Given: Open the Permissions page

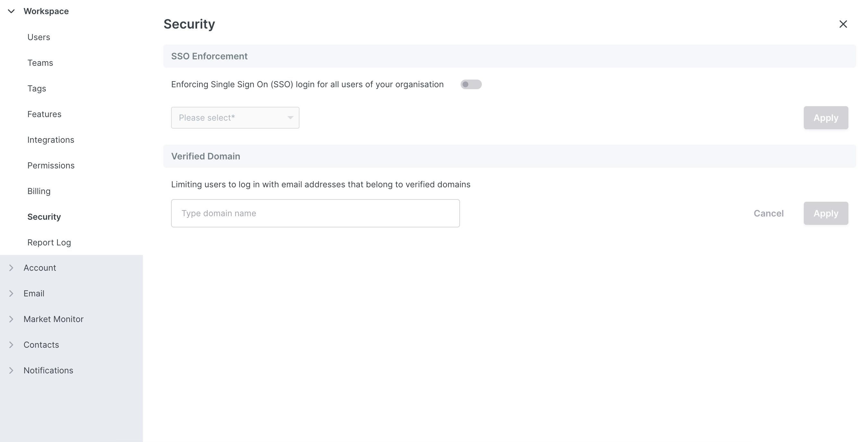Looking at the screenshot, I should pyautogui.click(x=51, y=166).
